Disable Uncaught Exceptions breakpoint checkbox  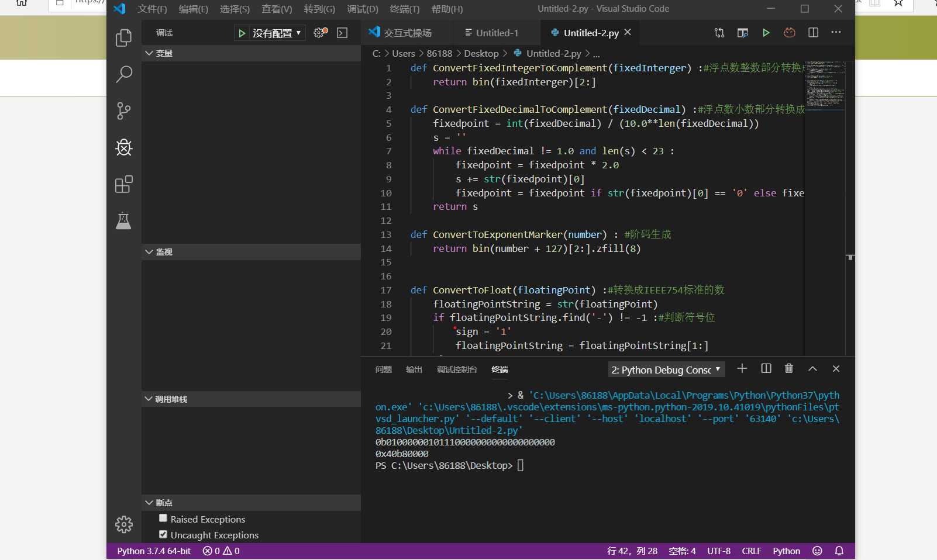(x=163, y=534)
